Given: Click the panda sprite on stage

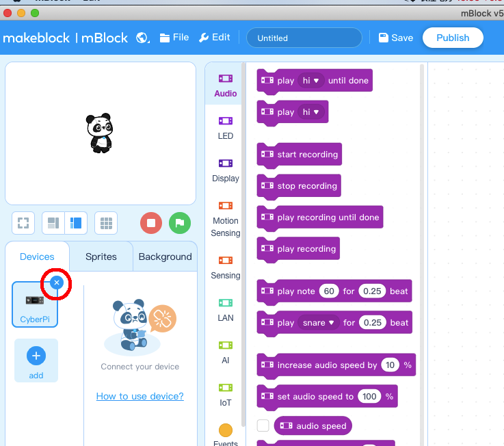Looking at the screenshot, I should [x=100, y=133].
